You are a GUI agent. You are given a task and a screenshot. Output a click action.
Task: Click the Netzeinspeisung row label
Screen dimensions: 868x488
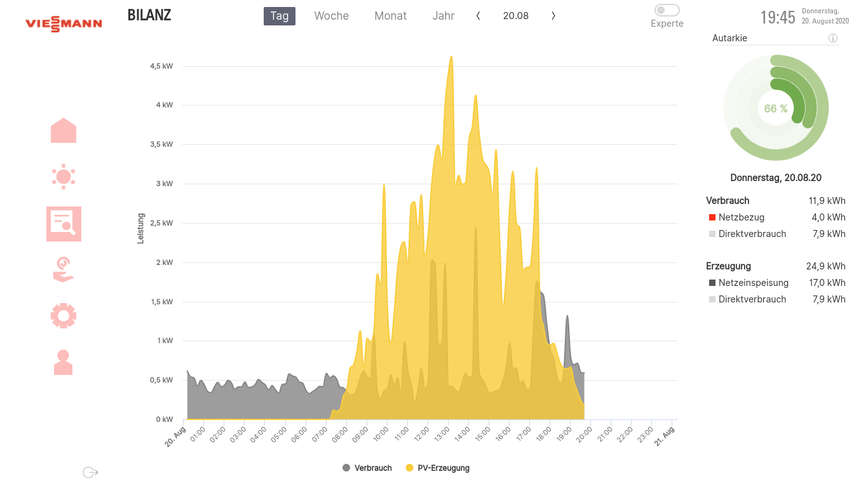(754, 283)
